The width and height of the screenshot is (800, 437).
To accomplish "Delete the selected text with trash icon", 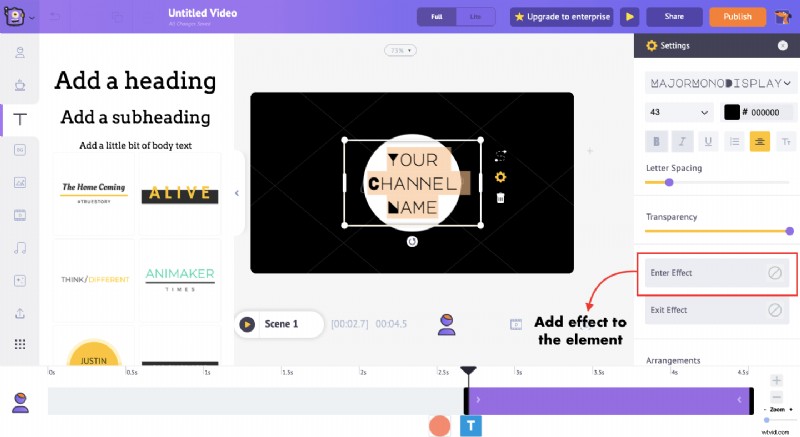I will tap(501, 198).
